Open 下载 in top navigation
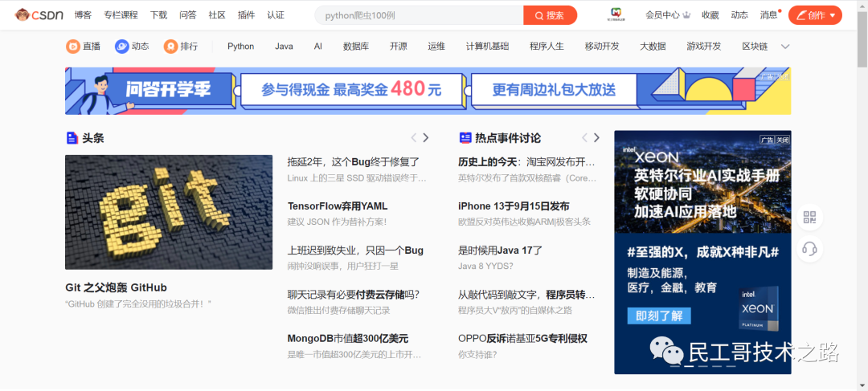The image size is (868, 391). tap(158, 15)
